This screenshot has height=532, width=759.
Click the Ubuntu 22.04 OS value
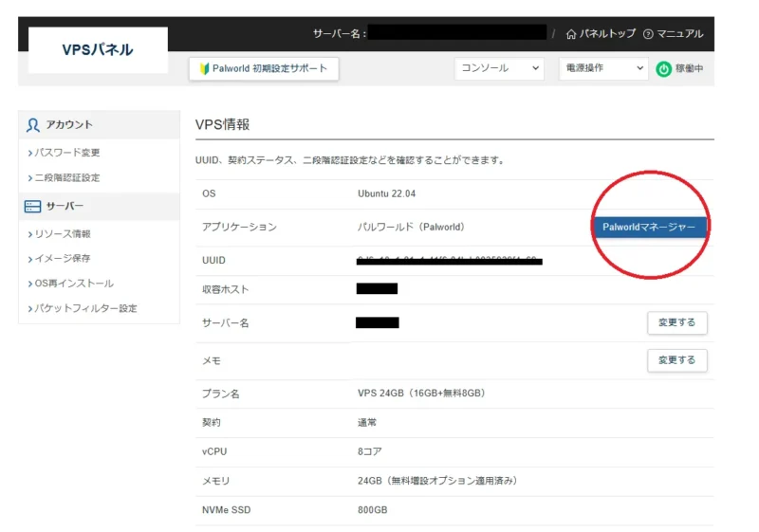(387, 193)
